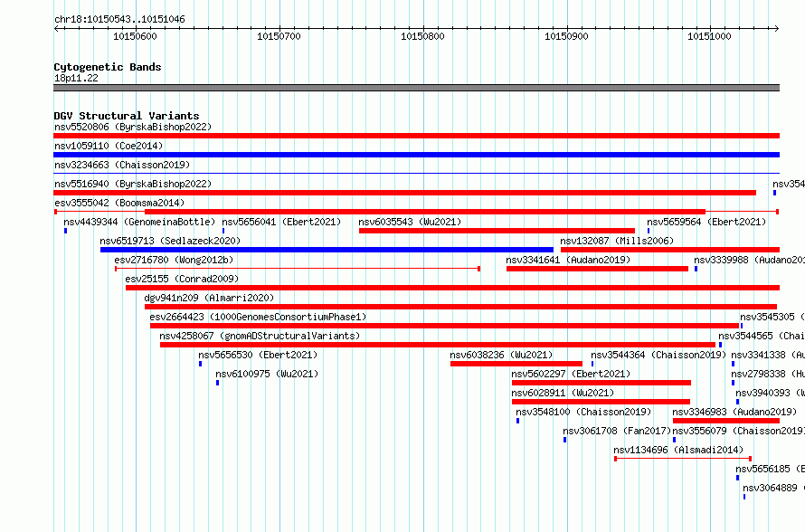Click the 18p11.22 cytogenetic band bar
This screenshot has height=532, width=805.
[x=416, y=88]
